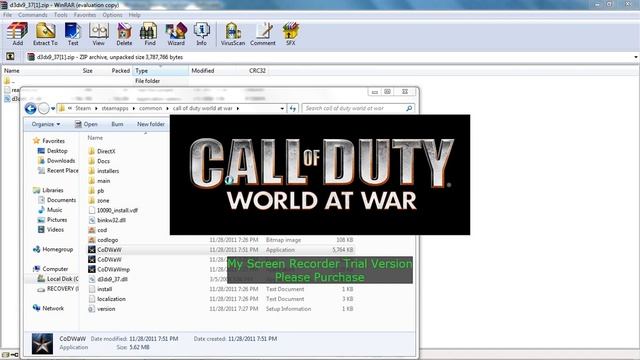This screenshot has height=360, width=640.
Task: Show archive Info
Action: (x=201, y=34)
